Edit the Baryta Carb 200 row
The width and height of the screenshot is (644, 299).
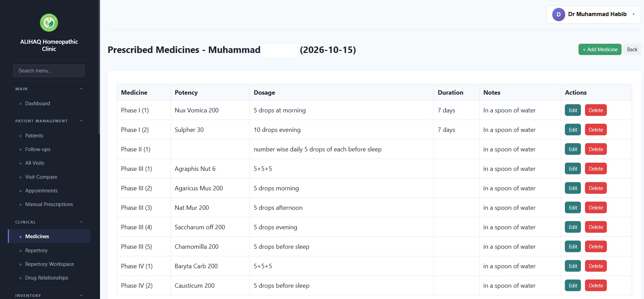573,266
